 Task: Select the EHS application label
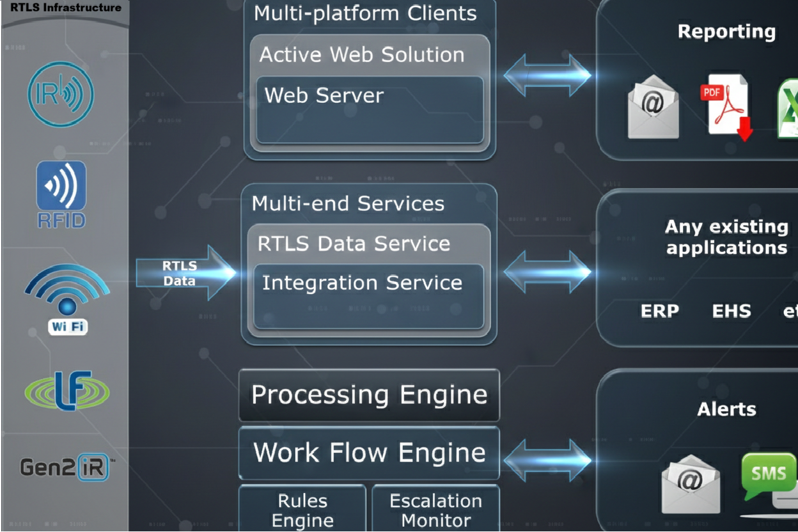(731, 311)
